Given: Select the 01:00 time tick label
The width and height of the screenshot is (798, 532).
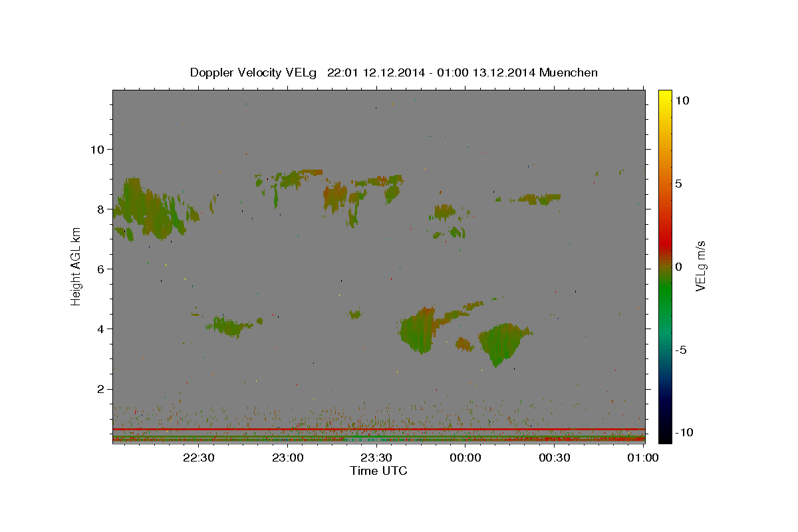Looking at the screenshot, I should (x=642, y=458).
